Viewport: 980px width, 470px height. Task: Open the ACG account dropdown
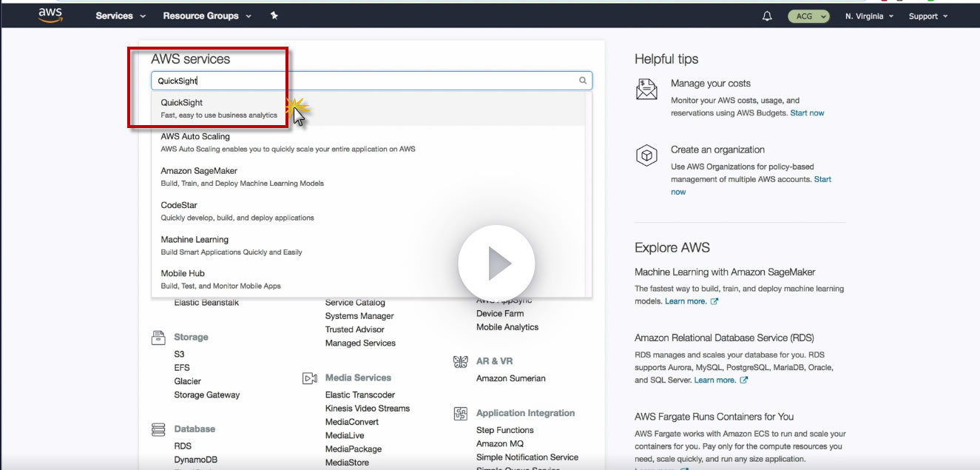coord(808,16)
